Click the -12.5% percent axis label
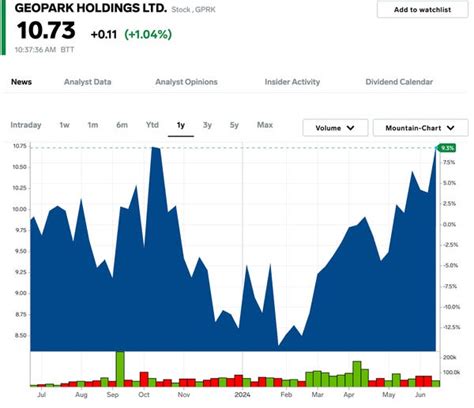The image size is (474, 408). (451, 328)
